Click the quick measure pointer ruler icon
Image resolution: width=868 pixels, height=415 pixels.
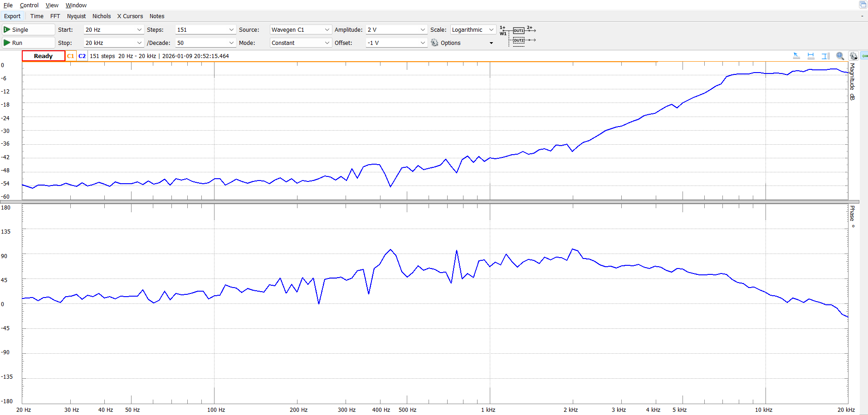coord(796,56)
